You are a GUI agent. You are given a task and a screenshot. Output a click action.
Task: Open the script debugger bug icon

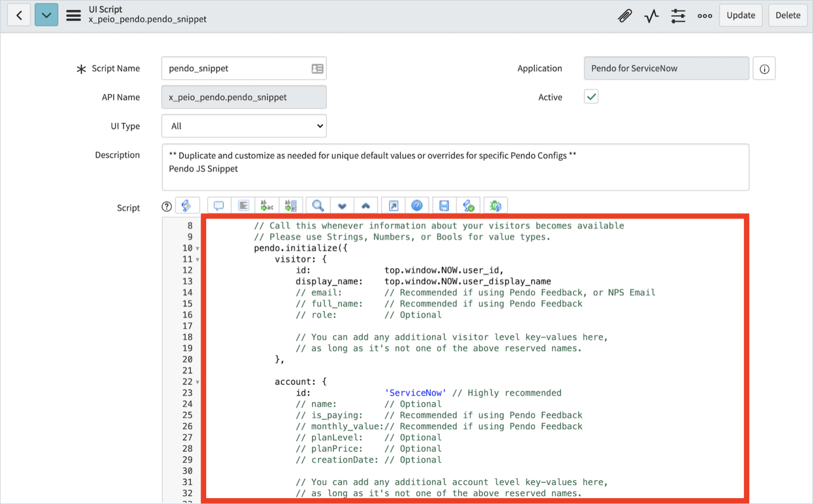coord(496,206)
